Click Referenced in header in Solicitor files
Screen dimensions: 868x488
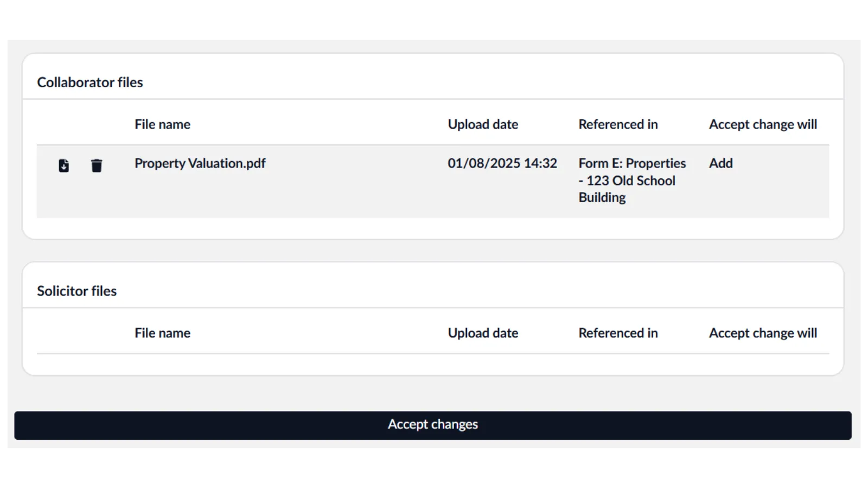[618, 333]
